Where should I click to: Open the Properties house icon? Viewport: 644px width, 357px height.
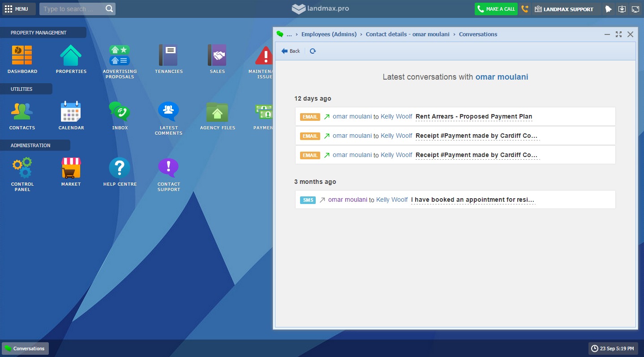(x=71, y=56)
